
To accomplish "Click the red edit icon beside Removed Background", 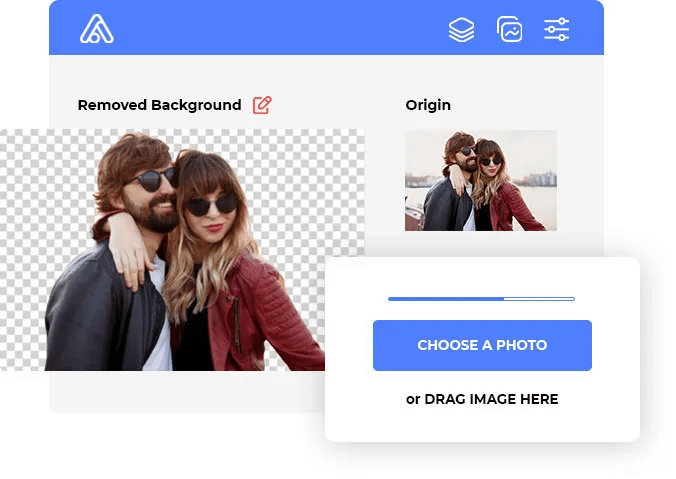I will click(262, 105).
